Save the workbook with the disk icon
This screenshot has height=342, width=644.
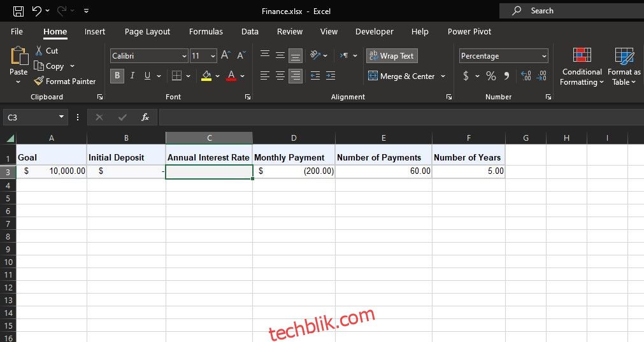coord(18,11)
